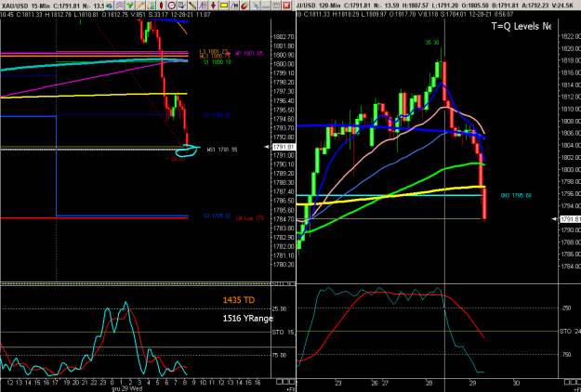The image size is (581, 392).
Task: Select the OH3 1795.68 cyan label
Action: 516,195
